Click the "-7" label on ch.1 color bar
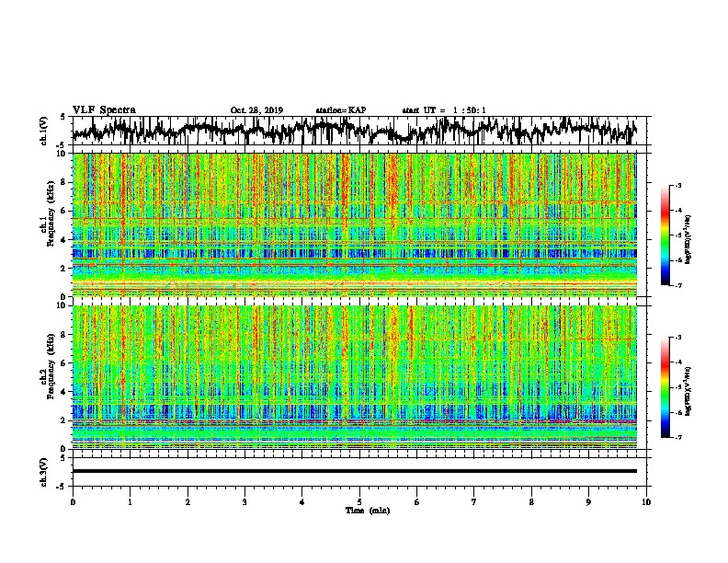 678,285
